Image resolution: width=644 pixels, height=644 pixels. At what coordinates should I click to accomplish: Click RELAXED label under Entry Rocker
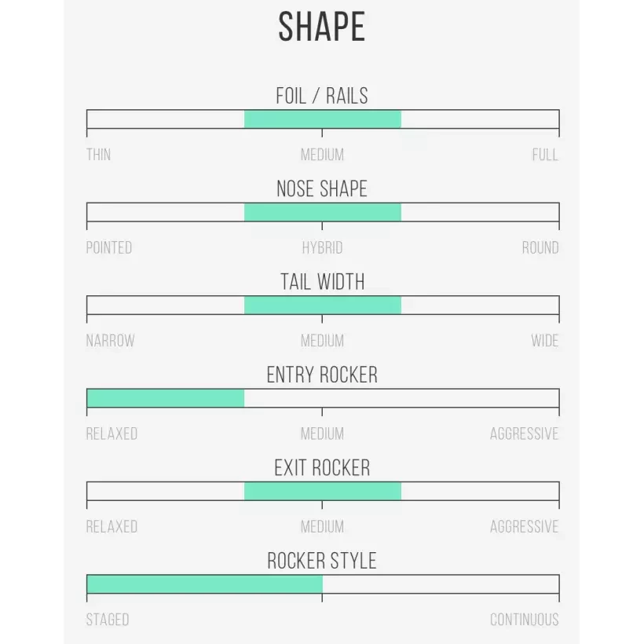pos(112,434)
